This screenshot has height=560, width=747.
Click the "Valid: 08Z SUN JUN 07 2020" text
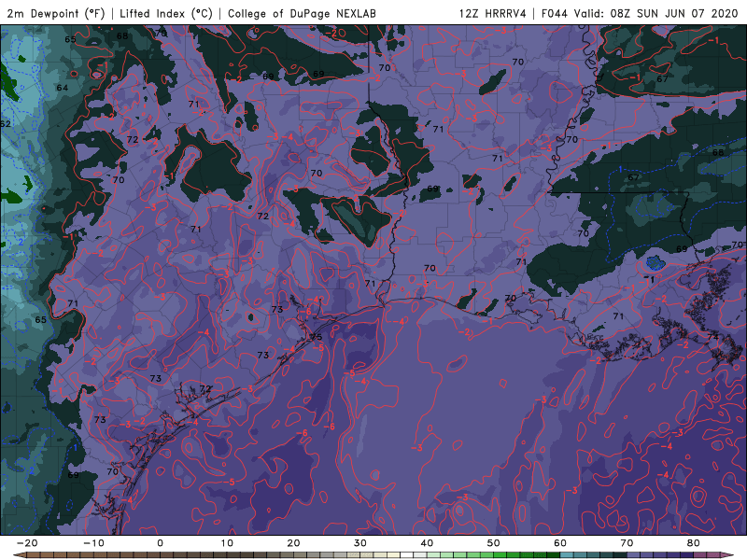(x=655, y=13)
